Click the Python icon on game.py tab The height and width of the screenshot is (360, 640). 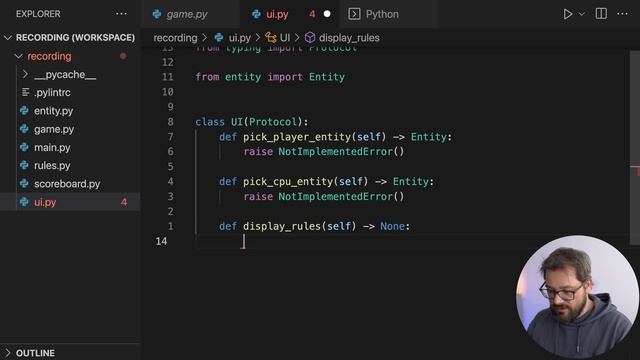point(157,14)
